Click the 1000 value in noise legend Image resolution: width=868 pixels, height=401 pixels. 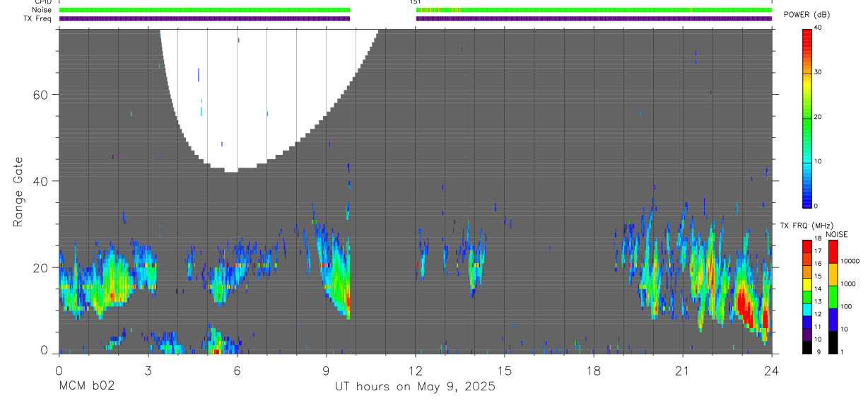[849, 284]
